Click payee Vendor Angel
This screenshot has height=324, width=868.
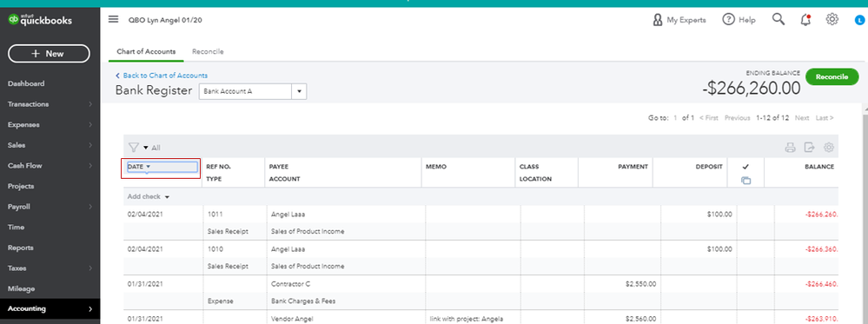(x=291, y=319)
